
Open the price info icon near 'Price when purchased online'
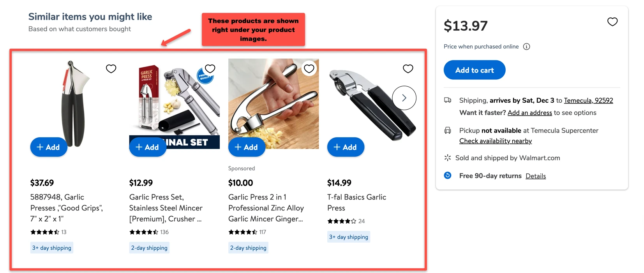pyautogui.click(x=526, y=46)
